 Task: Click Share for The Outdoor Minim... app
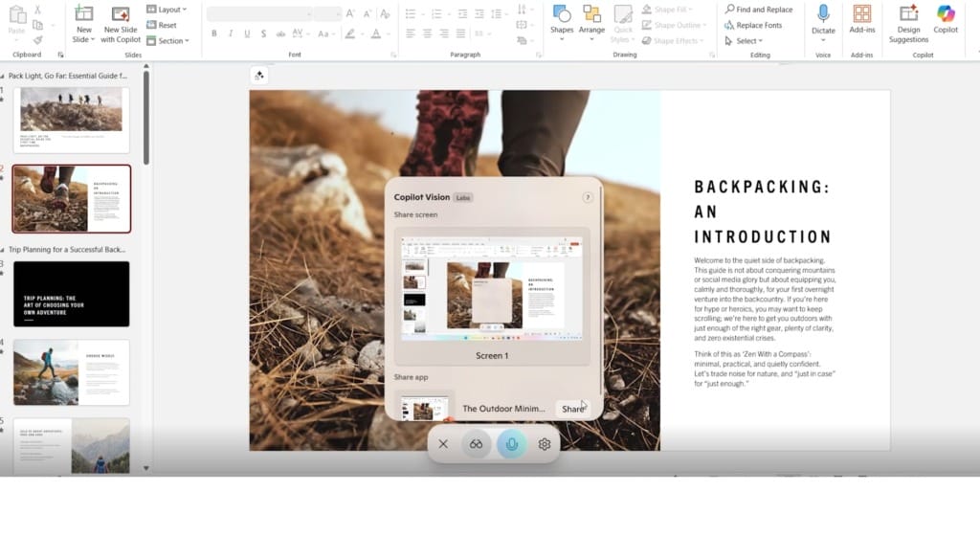pos(573,409)
